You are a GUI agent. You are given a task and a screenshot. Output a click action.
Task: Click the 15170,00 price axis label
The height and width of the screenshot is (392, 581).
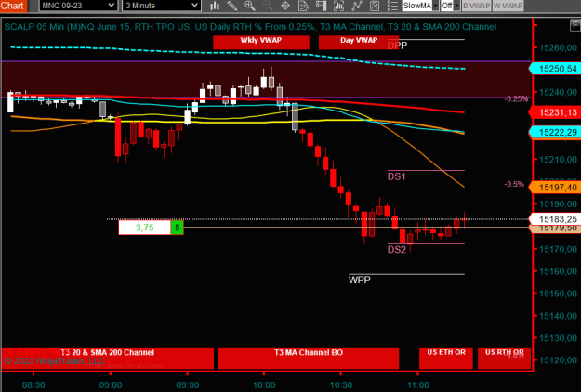(558, 249)
